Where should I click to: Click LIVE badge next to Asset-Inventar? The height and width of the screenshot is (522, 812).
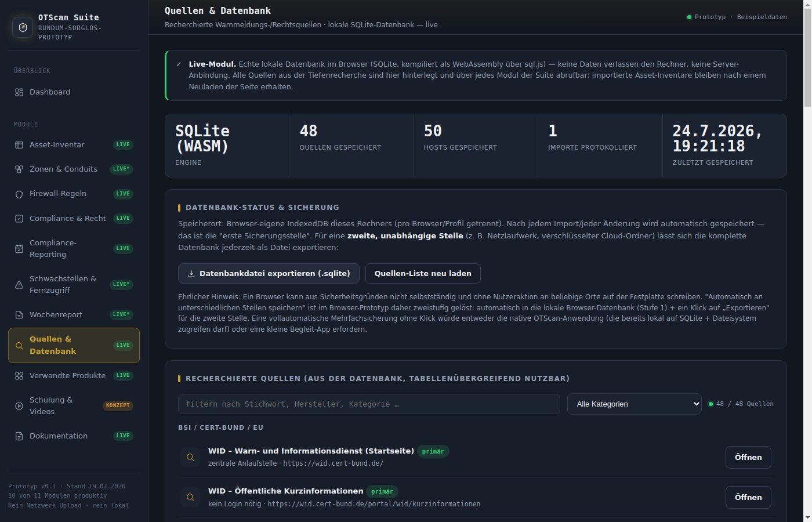tap(123, 145)
